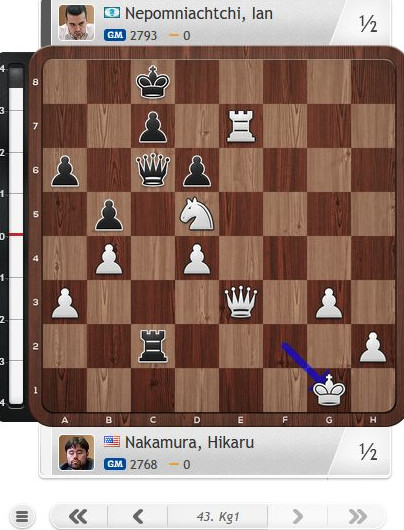Click the US flag beside Nakamura
The width and height of the screenshot is (404, 530).
click(112, 441)
